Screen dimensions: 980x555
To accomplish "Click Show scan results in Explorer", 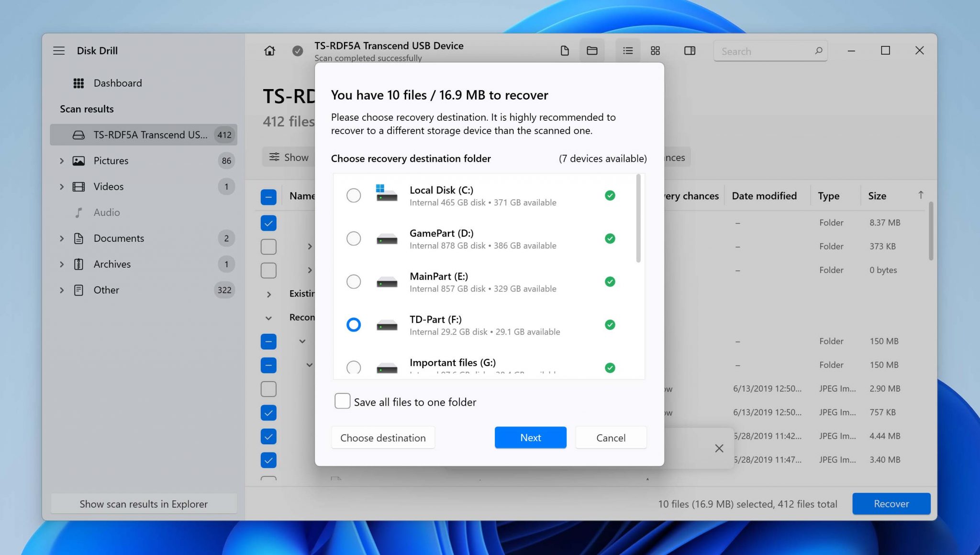I will (144, 504).
